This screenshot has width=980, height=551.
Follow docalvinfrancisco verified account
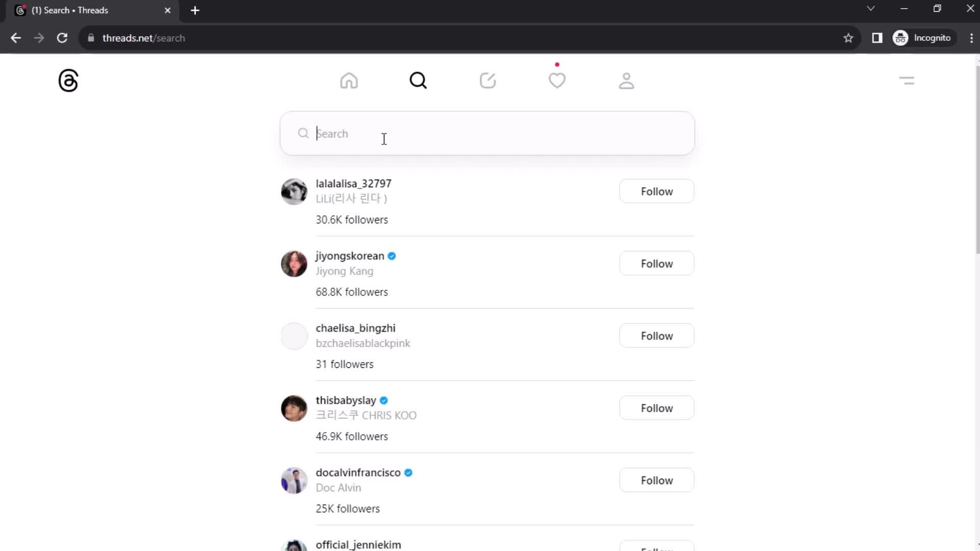657,481
